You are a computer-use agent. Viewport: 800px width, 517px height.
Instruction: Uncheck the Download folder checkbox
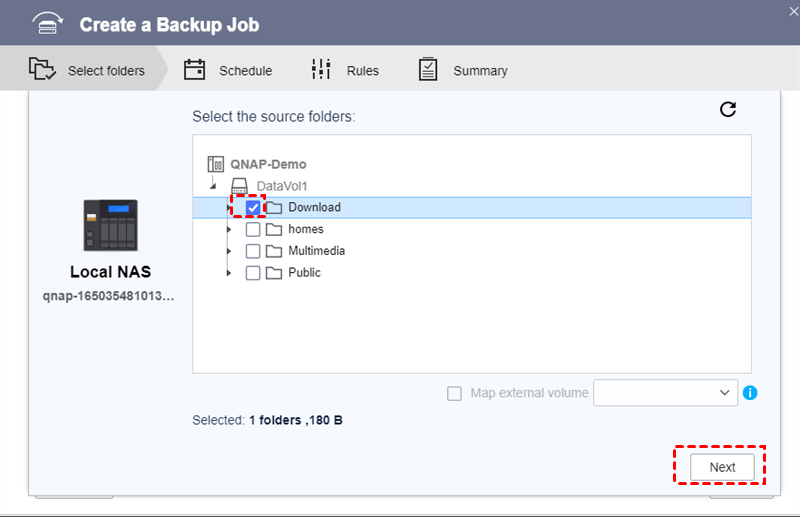pos(253,208)
